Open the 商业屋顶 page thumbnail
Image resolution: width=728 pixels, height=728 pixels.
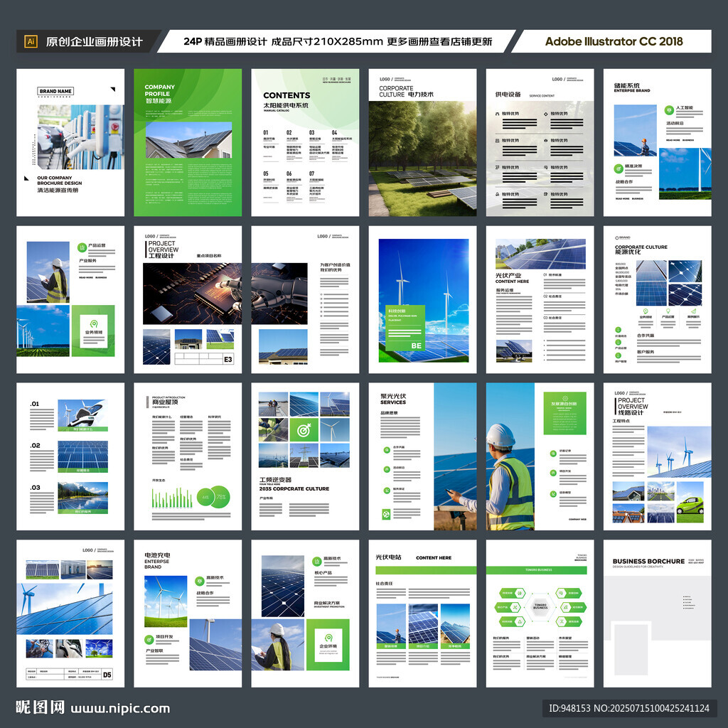188,456
